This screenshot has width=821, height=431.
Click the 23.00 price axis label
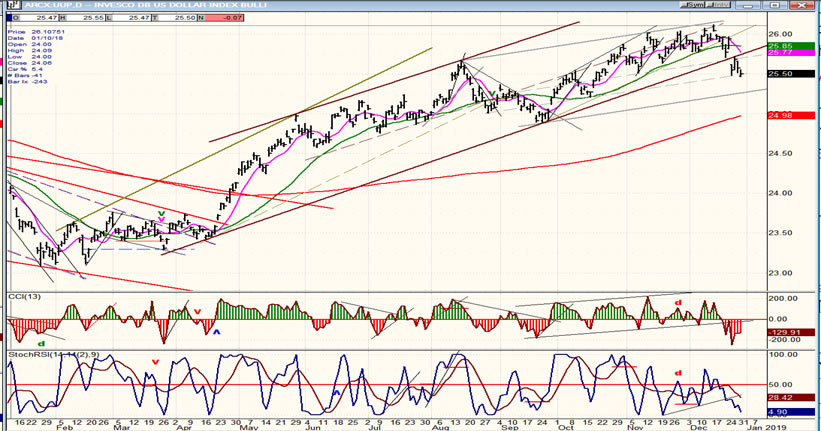pos(780,273)
